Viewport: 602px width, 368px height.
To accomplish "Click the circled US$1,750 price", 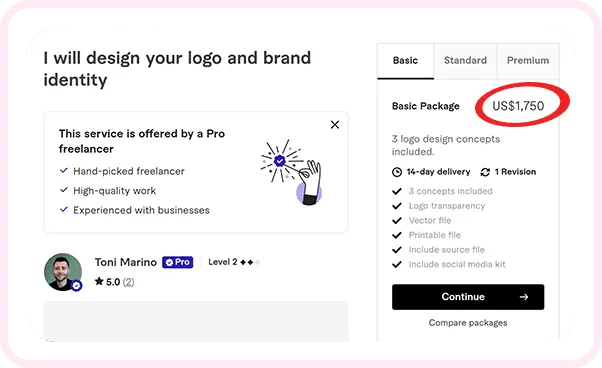I will tap(518, 106).
